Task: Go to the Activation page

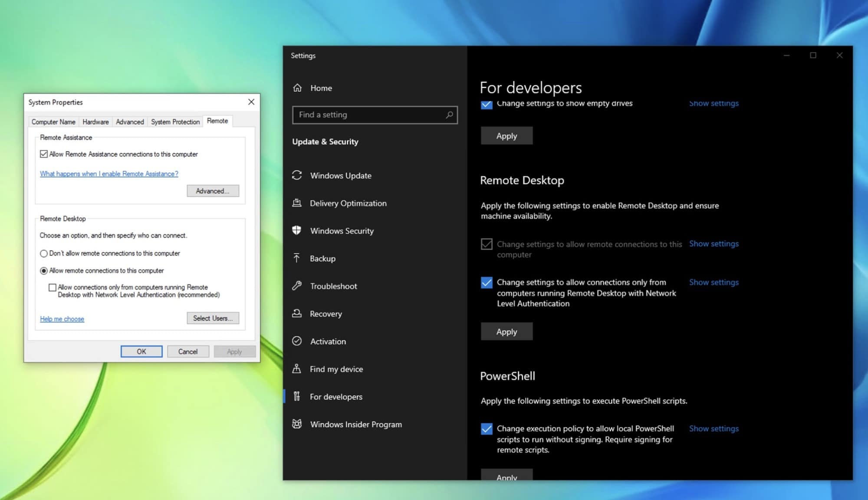Action: (375, 341)
